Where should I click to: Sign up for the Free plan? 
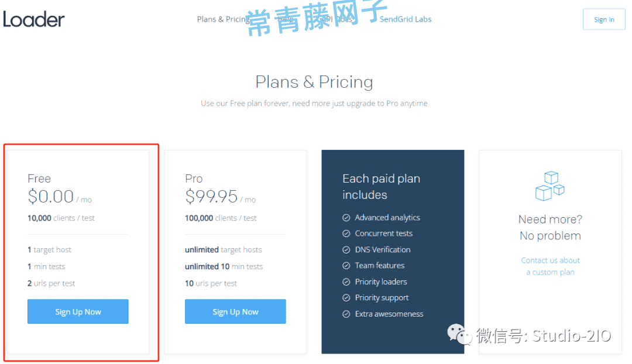(78, 311)
